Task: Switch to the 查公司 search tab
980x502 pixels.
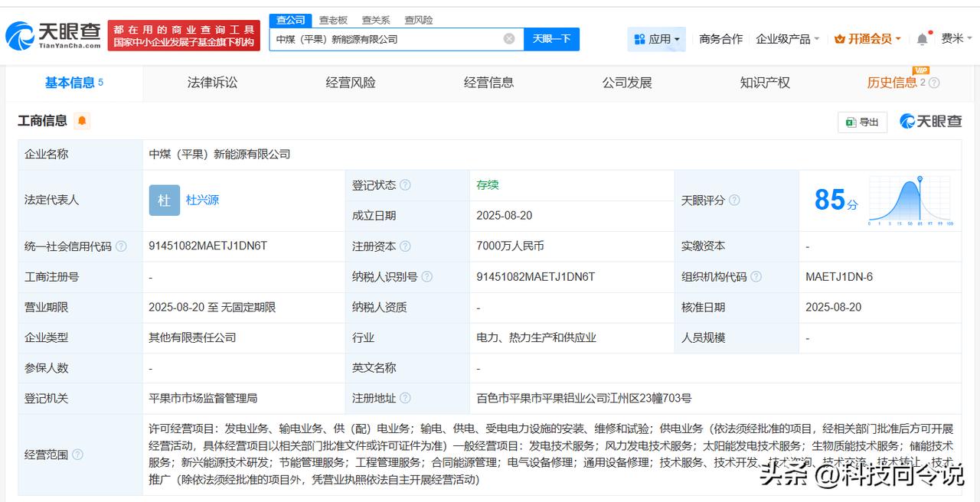Action: click(291, 20)
